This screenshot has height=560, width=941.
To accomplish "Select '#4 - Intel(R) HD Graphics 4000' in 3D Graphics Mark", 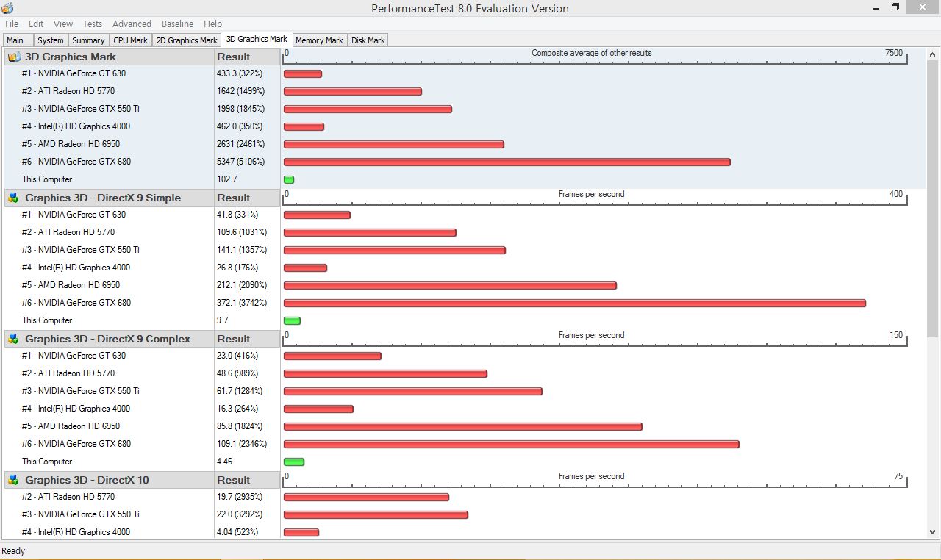I will pyautogui.click(x=76, y=126).
